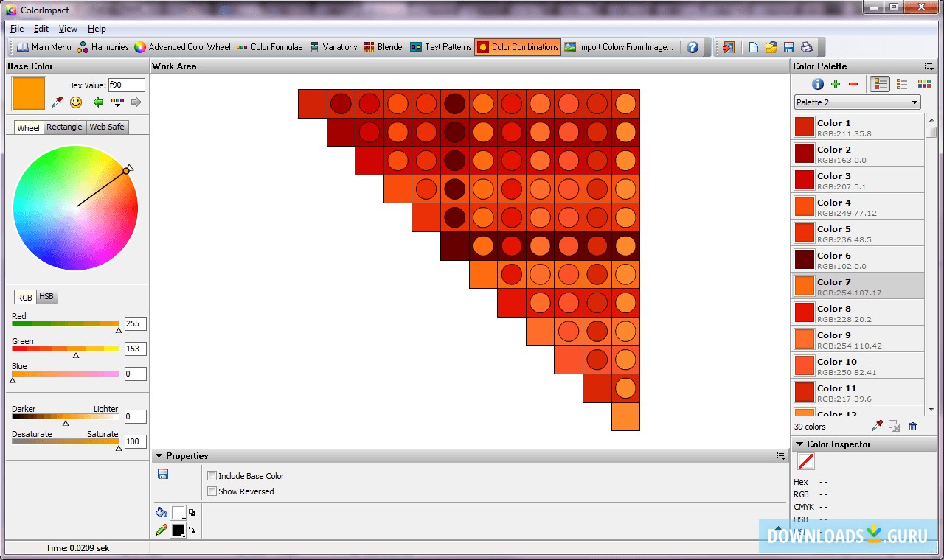
Task: Edit the Blue value field
Action: pos(135,374)
